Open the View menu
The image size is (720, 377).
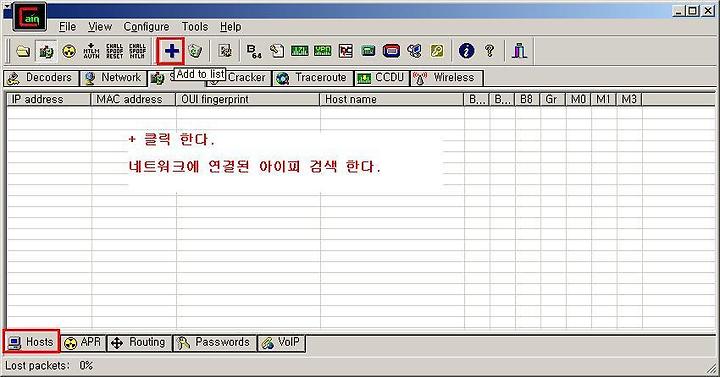[x=100, y=27]
